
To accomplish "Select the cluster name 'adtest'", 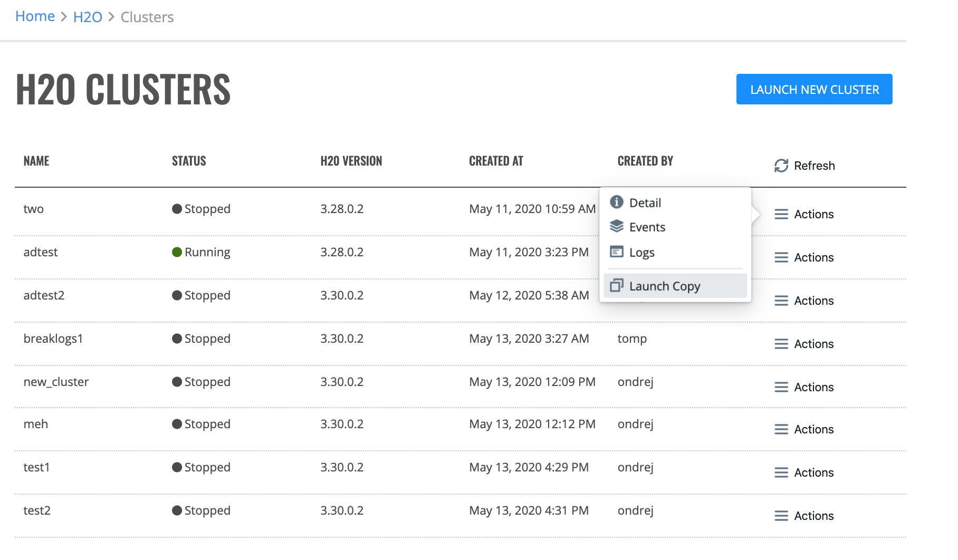I will pyautogui.click(x=41, y=252).
